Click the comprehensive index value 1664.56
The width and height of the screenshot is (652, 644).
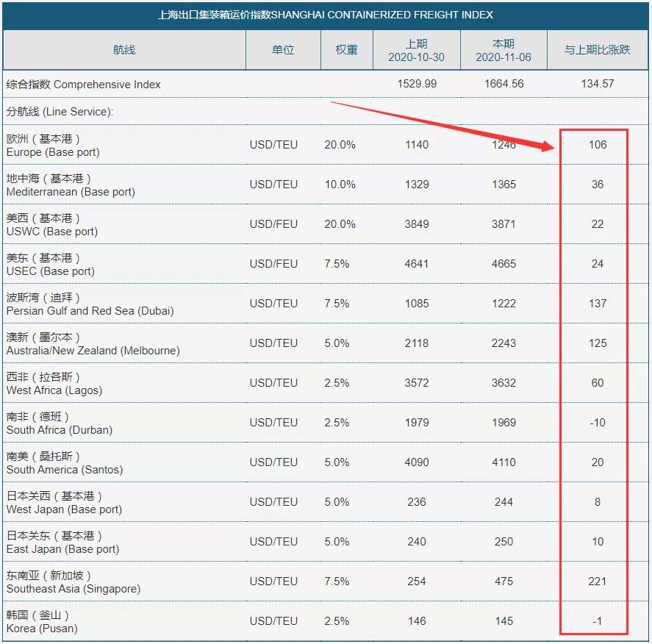[x=504, y=84]
